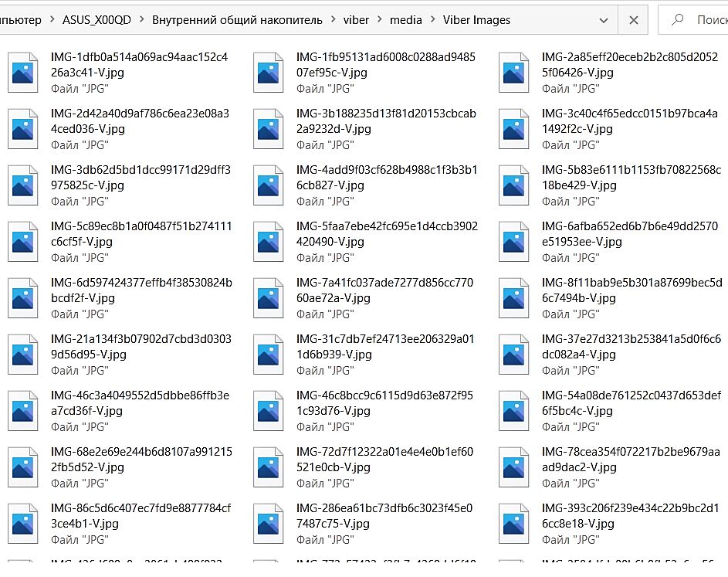
Task: Select JPG icon of IMG-37e27d3213b253841a5d0f6c6dc082a4-V.jpg
Action: 513,355
